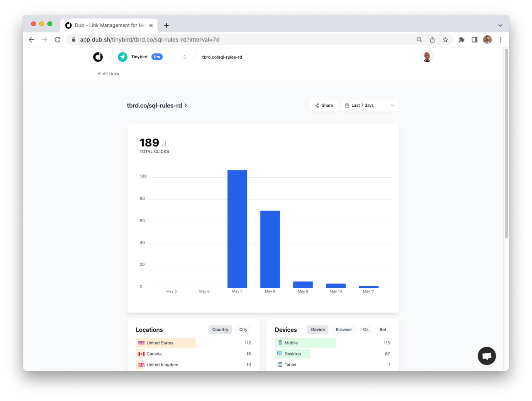Reload the page
Viewport: 532px width, 401px height.
pyautogui.click(x=57, y=40)
